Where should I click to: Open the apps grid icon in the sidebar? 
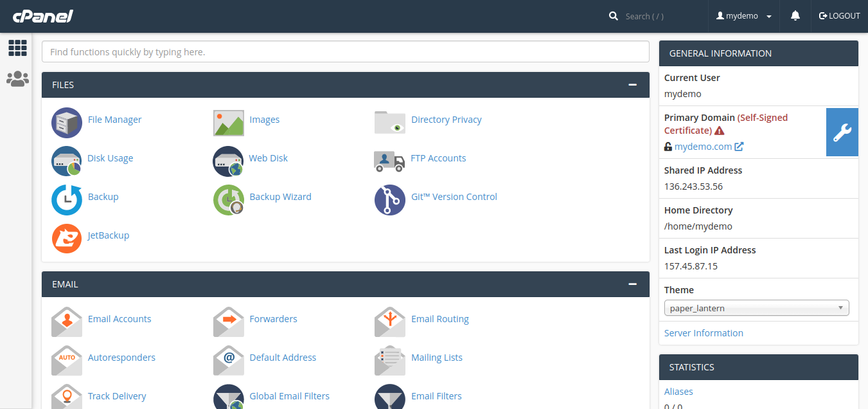[x=17, y=48]
